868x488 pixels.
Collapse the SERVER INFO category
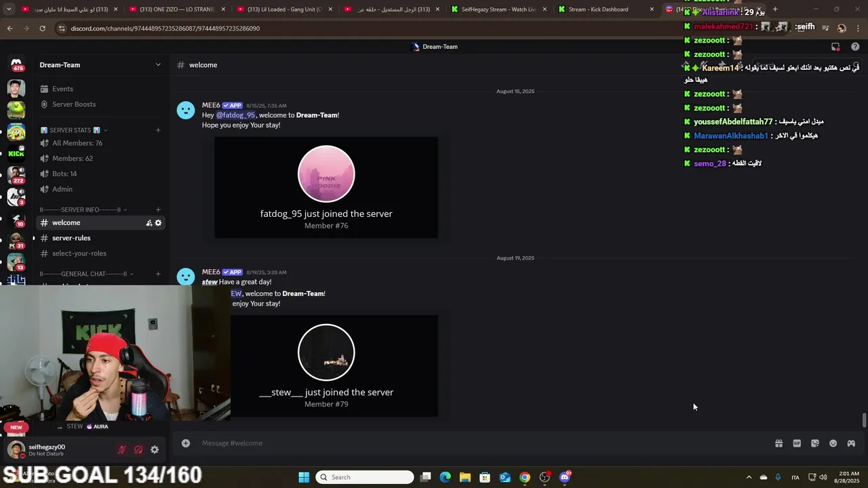click(83, 210)
